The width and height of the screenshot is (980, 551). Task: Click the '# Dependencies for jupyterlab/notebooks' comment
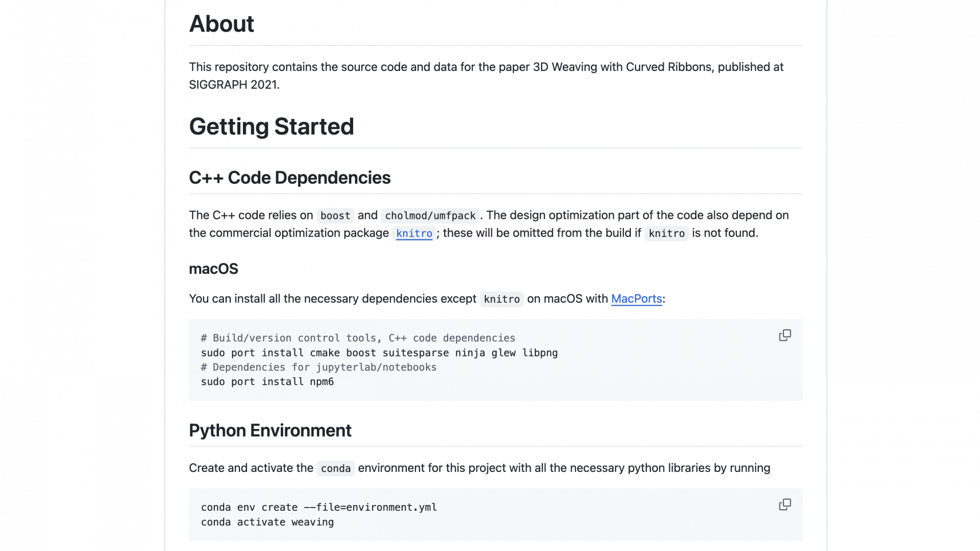pyautogui.click(x=318, y=367)
